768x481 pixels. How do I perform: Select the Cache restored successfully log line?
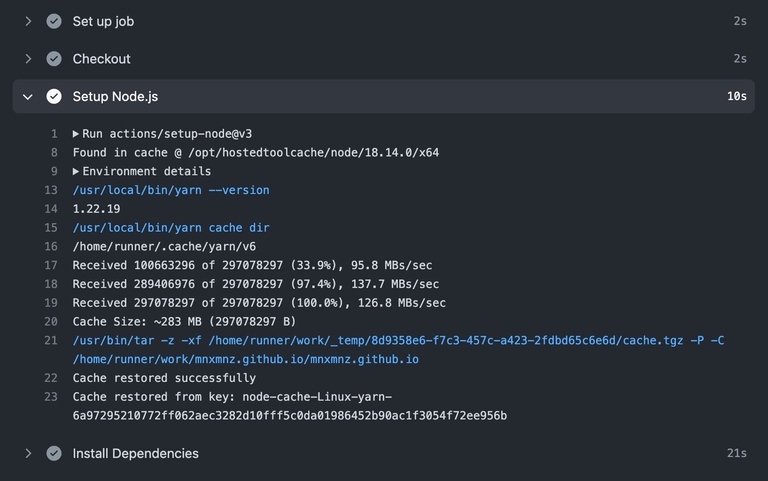coord(164,378)
